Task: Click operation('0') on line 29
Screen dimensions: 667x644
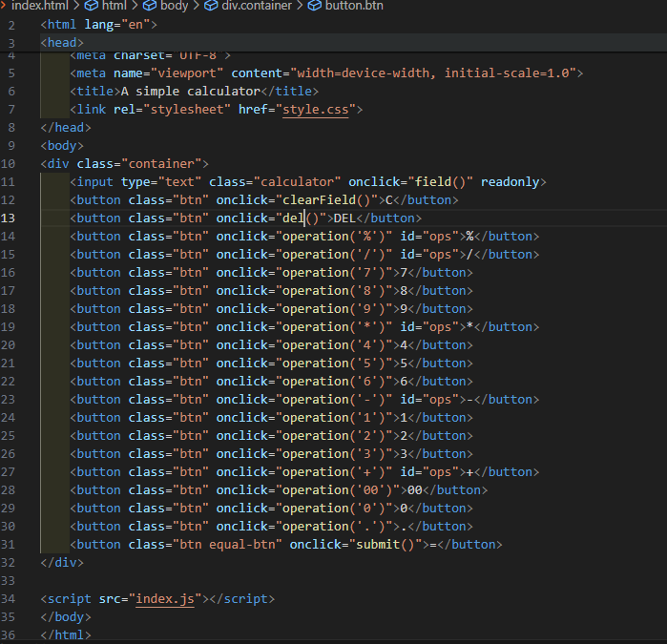Action: tap(334, 509)
